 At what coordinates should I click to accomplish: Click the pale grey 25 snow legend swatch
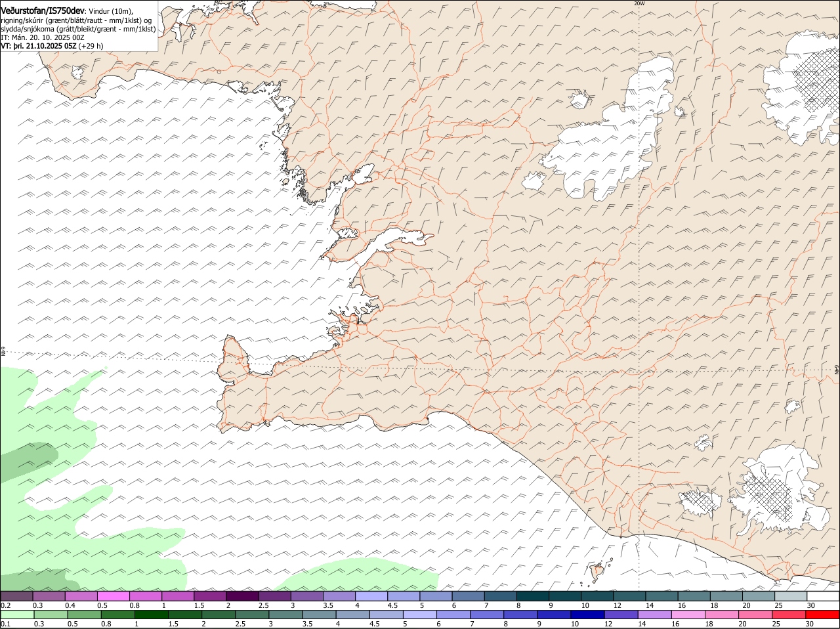pyautogui.click(x=791, y=596)
